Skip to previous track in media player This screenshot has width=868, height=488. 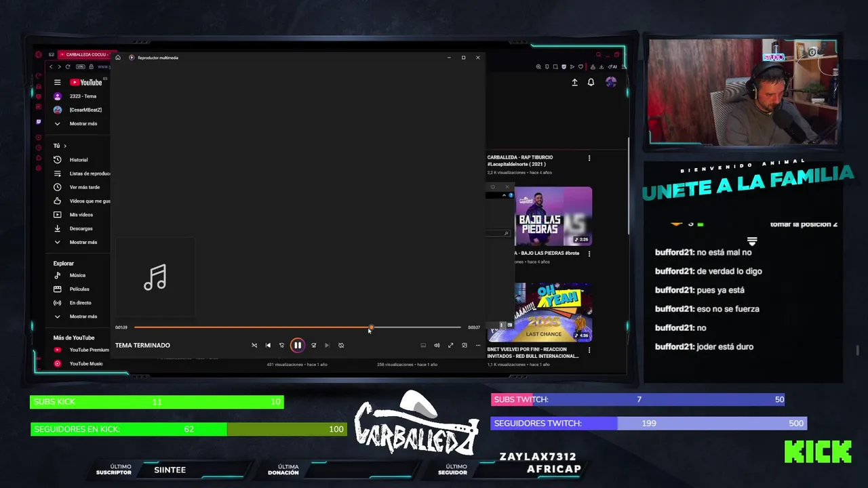(x=268, y=345)
